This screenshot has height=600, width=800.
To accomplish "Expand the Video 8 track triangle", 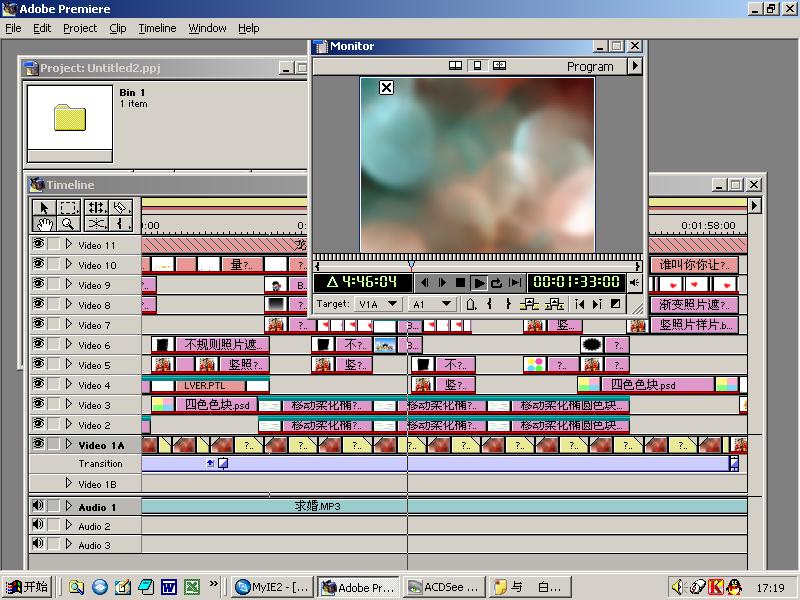I will (69, 304).
